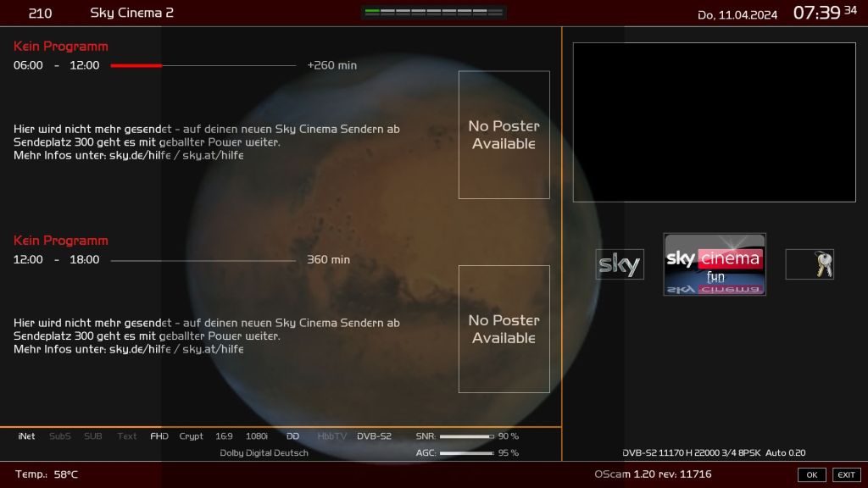Click the date Do, 11.04.2024
The height and width of the screenshot is (488, 868).
click(737, 15)
